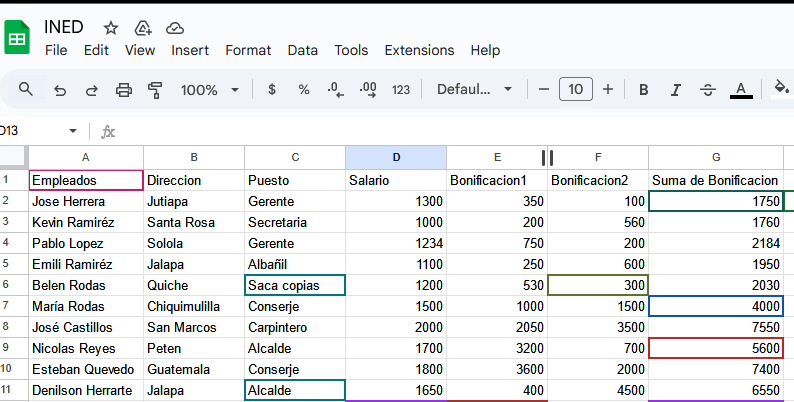Select the Suma de Bonificacion cell
Viewport: 794px width, 402px height.
point(716,180)
